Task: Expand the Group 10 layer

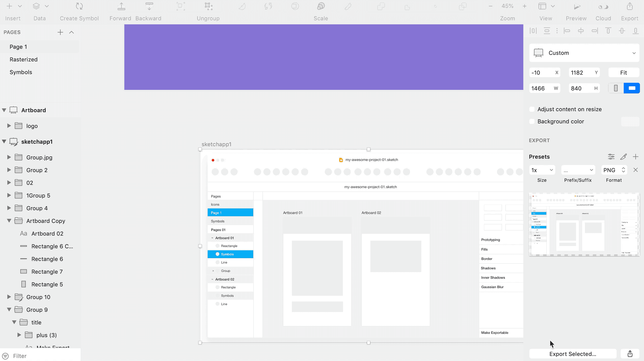Action: (x=9, y=297)
